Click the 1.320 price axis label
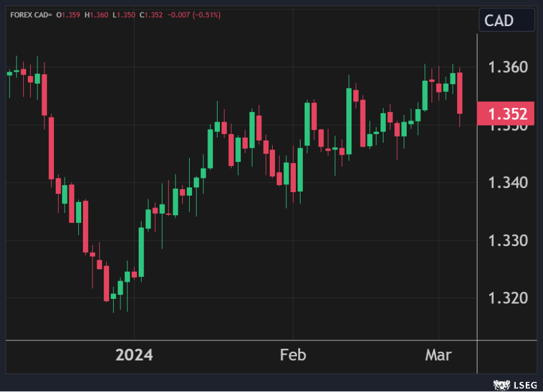The height and width of the screenshot is (392, 543). point(507,298)
